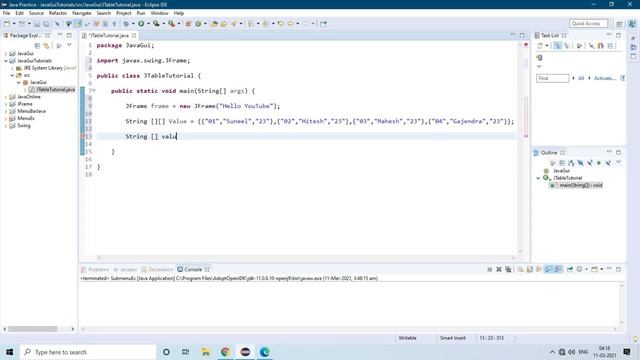Viewport: 640px width, 360px height.
Task: Click the Open Console icon
Action: pos(595,269)
